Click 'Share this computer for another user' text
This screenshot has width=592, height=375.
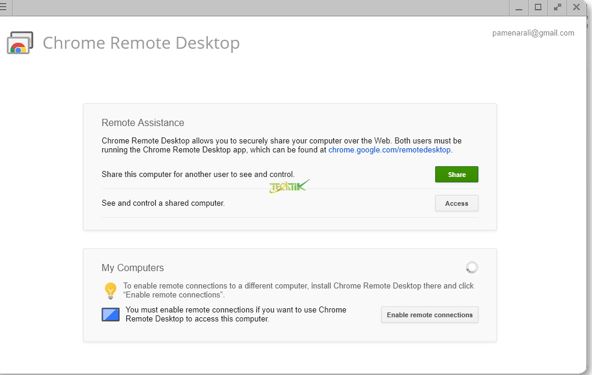[198, 174]
